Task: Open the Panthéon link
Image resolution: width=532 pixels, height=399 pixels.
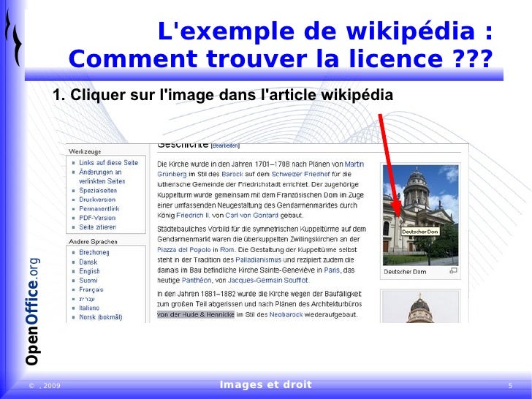Action: coord(197,281)
